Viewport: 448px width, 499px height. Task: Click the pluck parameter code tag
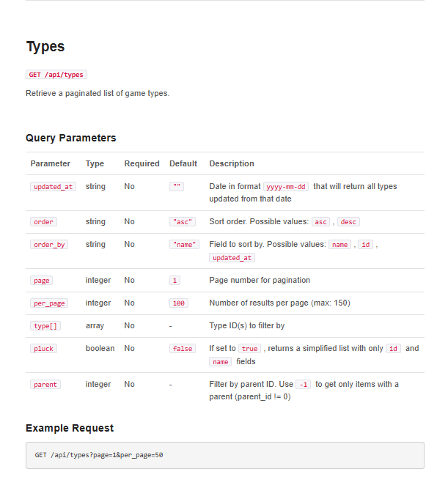[x=43, y=349]
